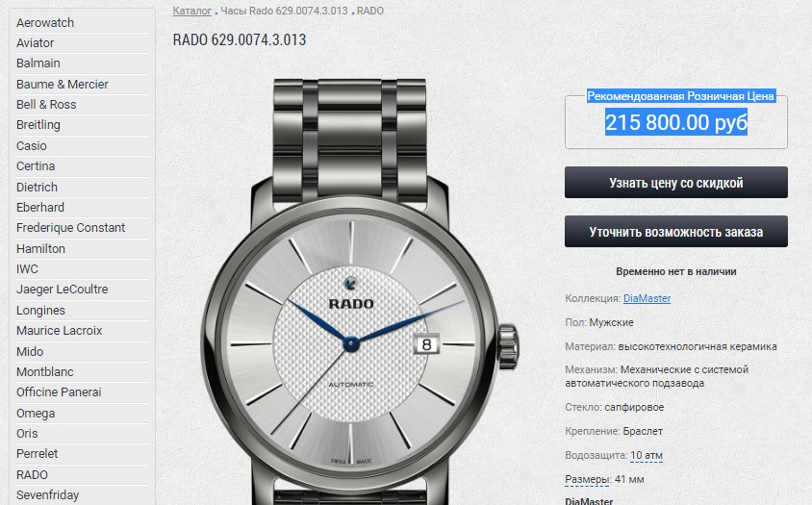812x505 pixels.
Task: Go to Sevenfriday watches
Action: click(48, 495)
